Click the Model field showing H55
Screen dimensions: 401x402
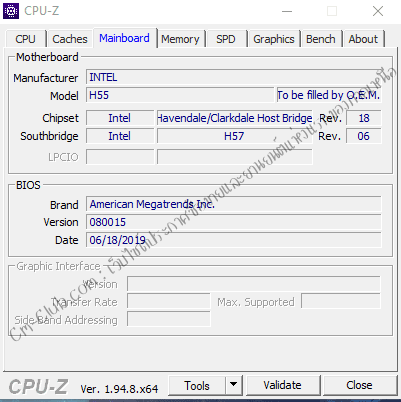pos(180,95)
